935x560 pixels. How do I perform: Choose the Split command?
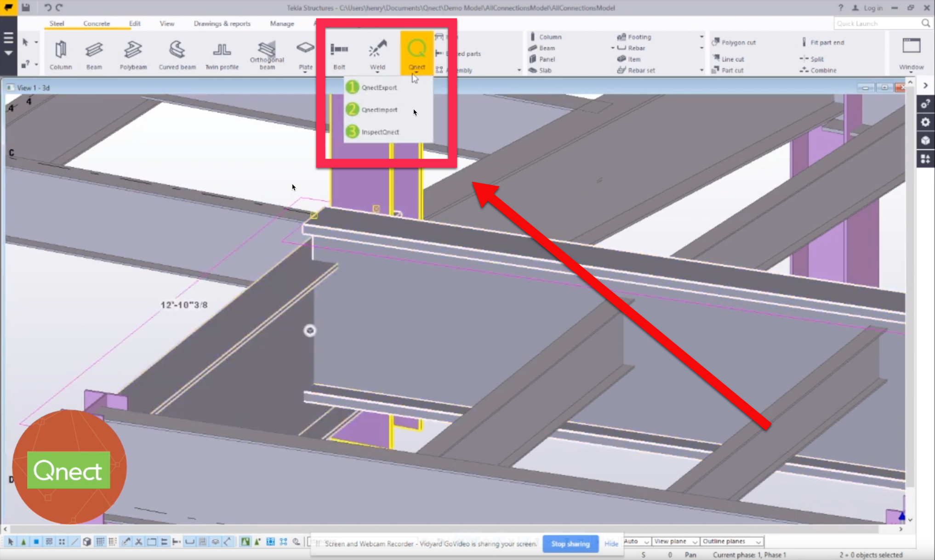tap(812, 59)
